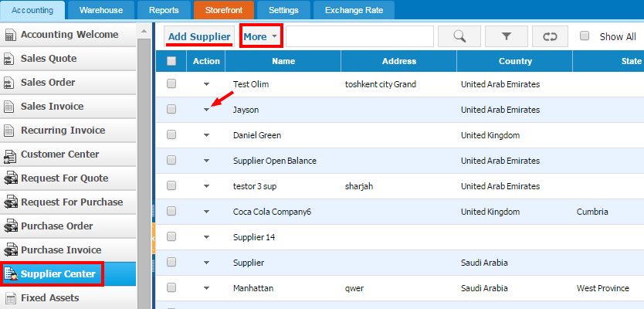Switch to the Warehouse tab
The height and width of the screenshot is (309, 644).
click(101, 10)
